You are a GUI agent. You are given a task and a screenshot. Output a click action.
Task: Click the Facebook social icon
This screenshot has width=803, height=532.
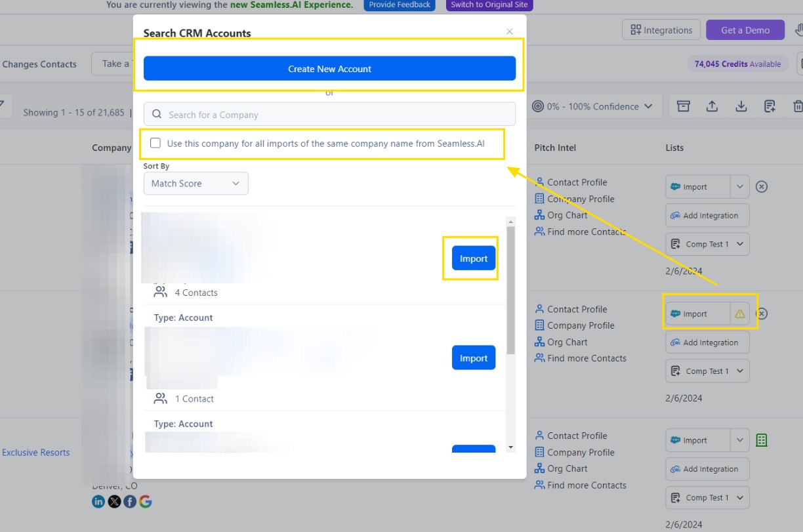click(130, 502)
